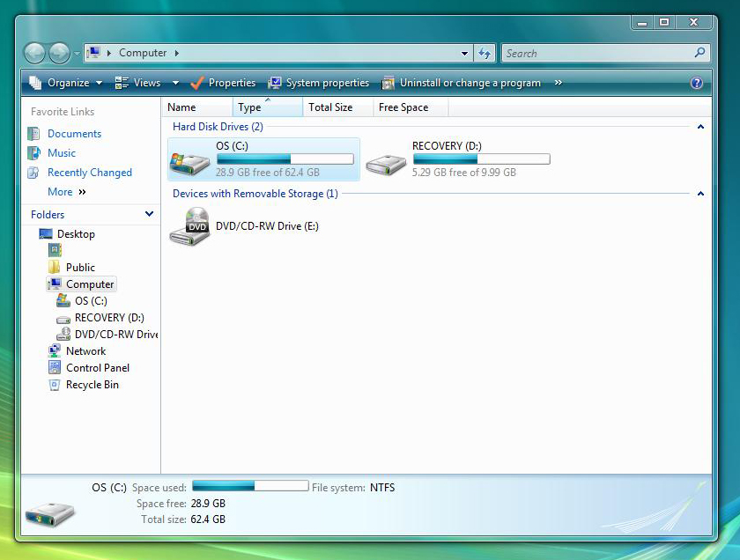The image size is (740, 560).
Task: Click the Total size 62.4 GB value
Action: pos(208,519)
